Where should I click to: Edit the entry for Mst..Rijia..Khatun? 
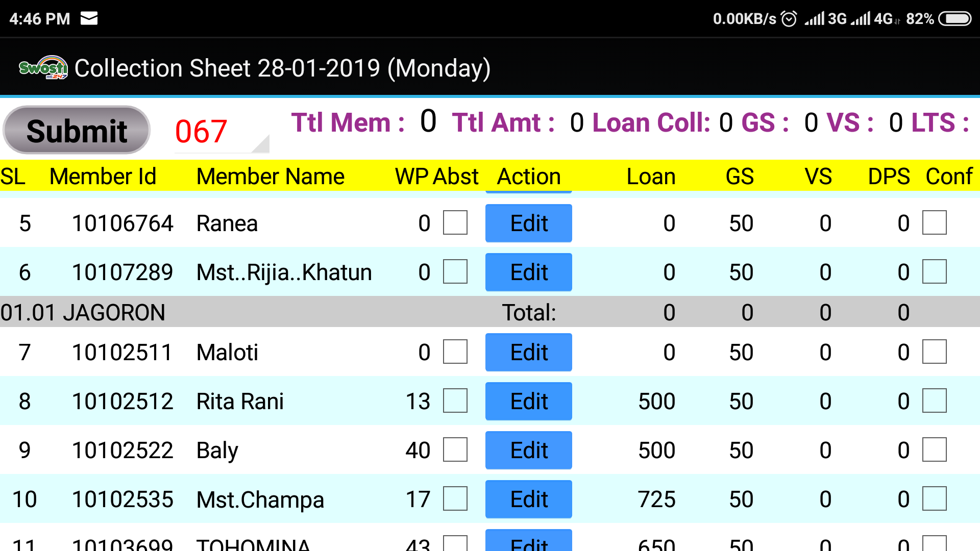point(529,272)
